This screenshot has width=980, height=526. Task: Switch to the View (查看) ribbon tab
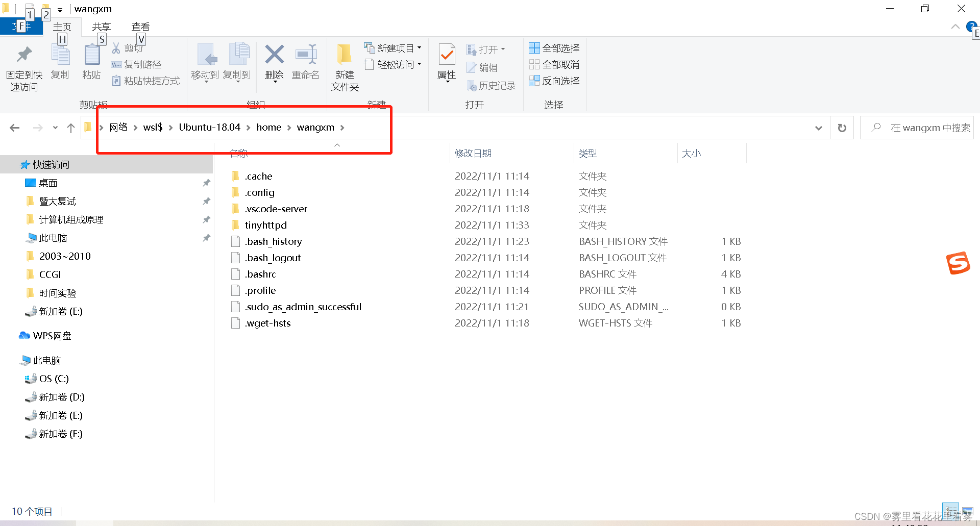140,27
